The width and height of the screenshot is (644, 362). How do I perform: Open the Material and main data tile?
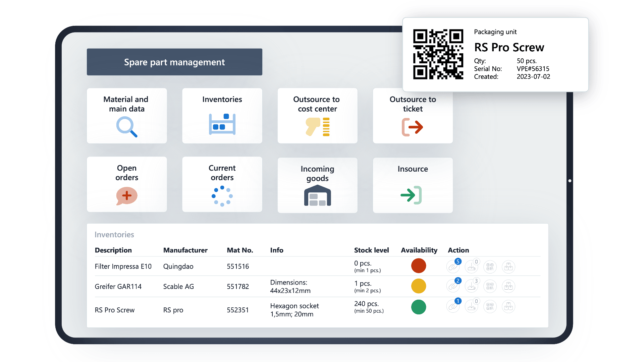[127, 116]
